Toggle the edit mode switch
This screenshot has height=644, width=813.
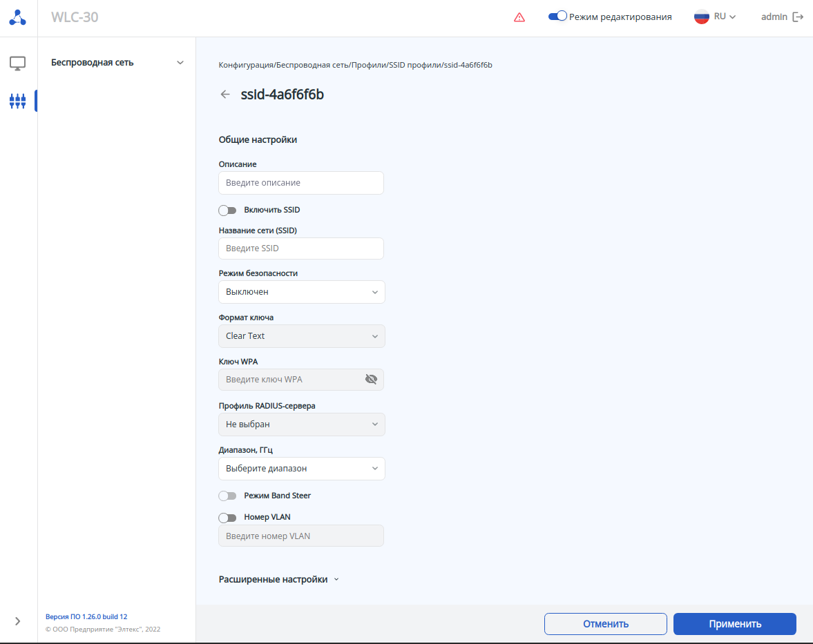(557, 17)
